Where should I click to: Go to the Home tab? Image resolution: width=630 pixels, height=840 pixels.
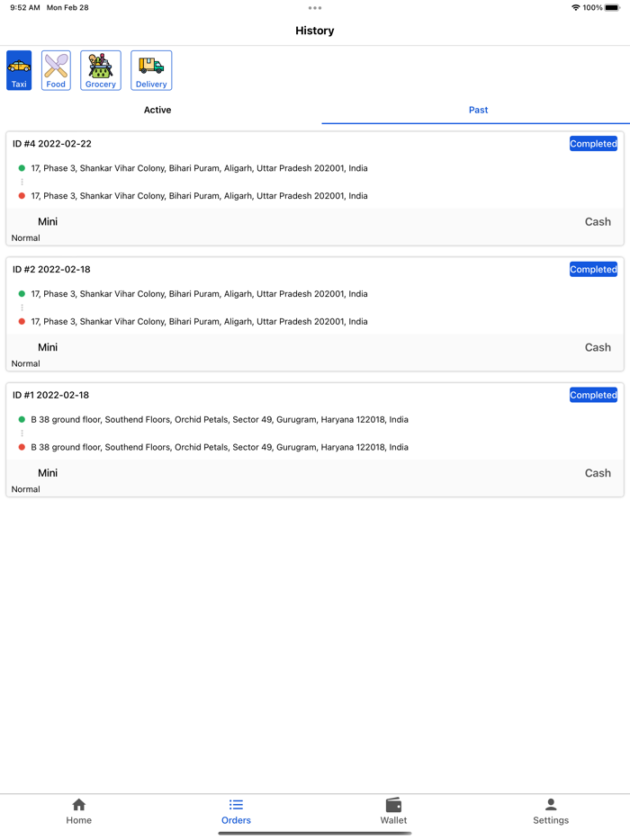coord(78,810)
